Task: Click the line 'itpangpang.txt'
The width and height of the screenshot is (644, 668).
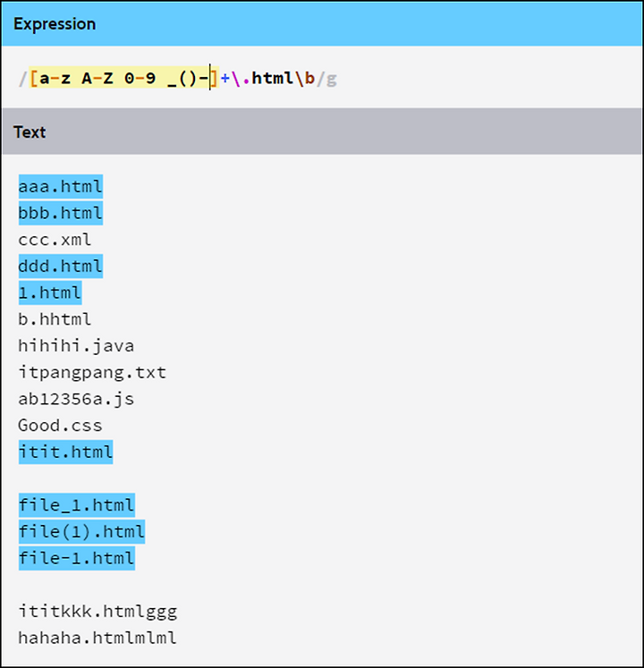Action: click(x=92, y=372)
